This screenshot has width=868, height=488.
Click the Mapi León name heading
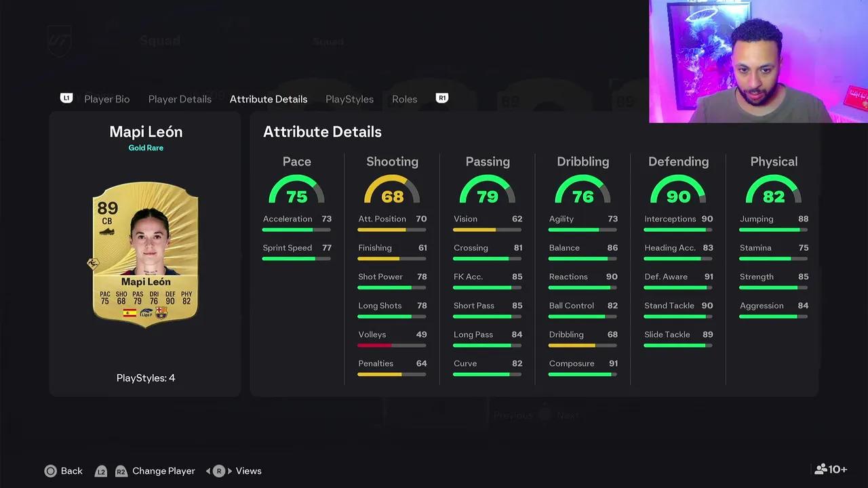point(146,131)
